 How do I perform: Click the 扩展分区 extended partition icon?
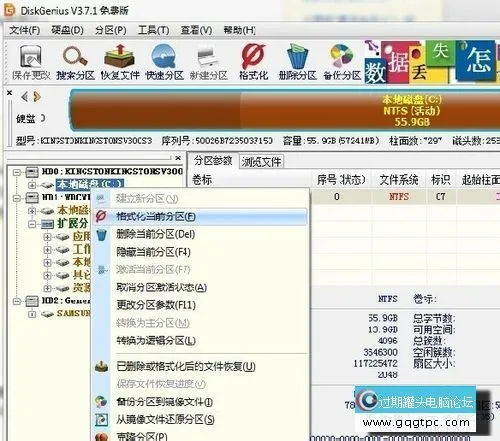pyautogui.click(x=47, y=224)
